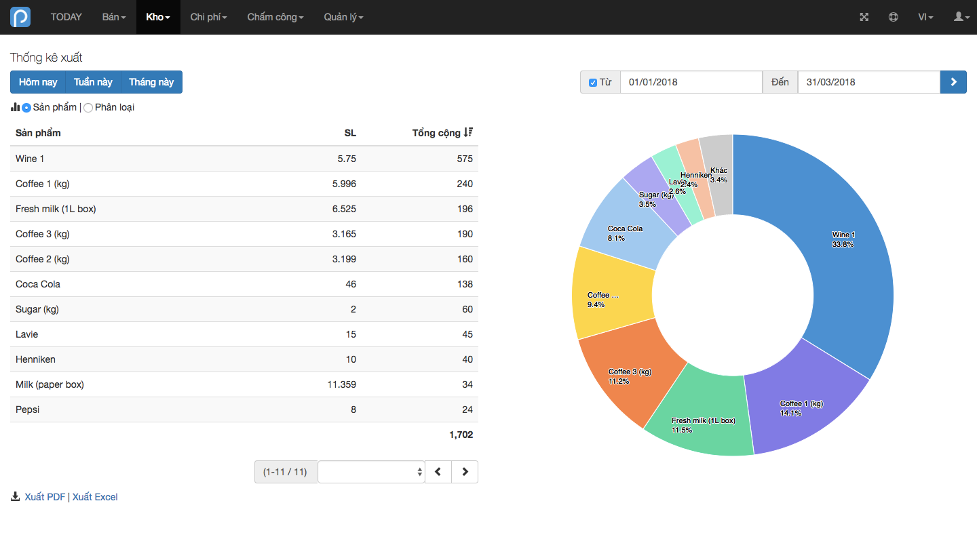Click the 575 total for Wine 1
Viewport: 977px width, 560px height.
[465, 159]
